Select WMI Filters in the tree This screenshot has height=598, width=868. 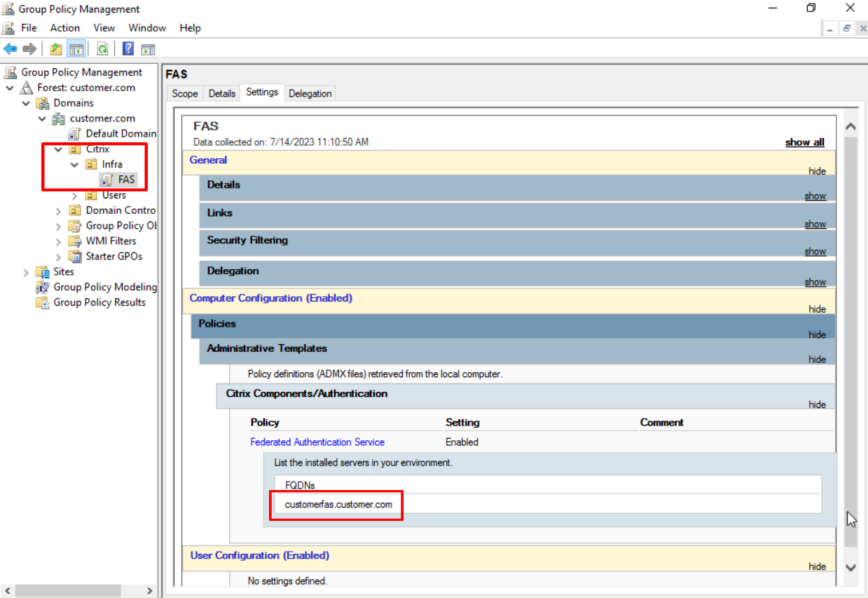pyautogui.click(x=111, y=241)
